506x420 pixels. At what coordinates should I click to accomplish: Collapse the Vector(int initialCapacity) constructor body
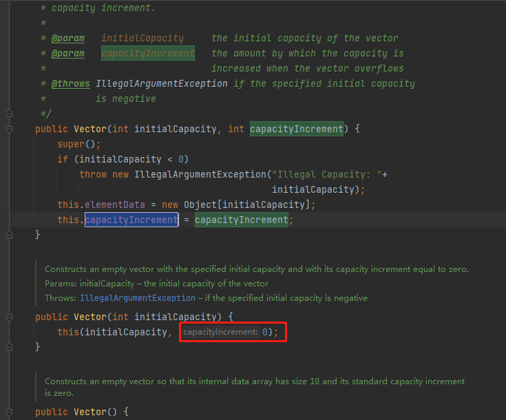tap(9, 317)
